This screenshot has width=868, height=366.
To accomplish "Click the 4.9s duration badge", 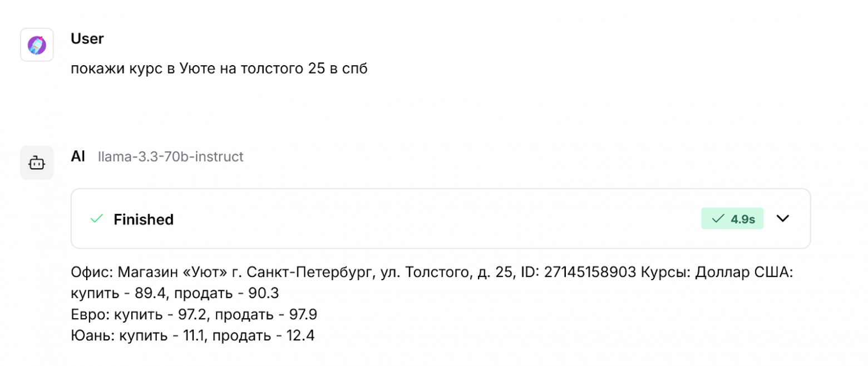I will coord(733,218).
